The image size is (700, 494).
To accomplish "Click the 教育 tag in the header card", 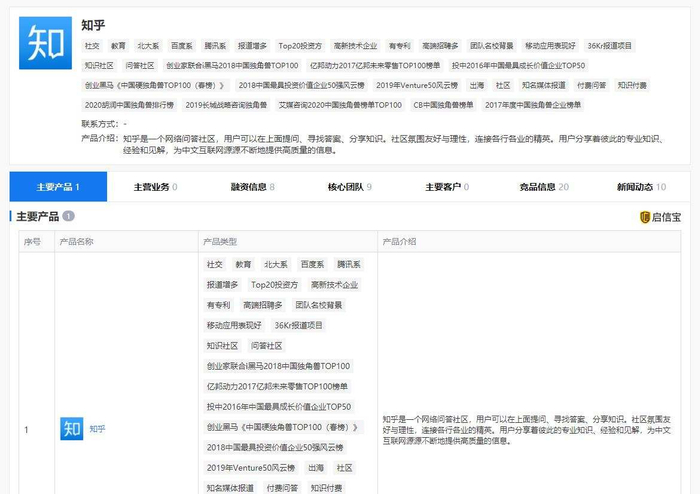I will 118,46.
